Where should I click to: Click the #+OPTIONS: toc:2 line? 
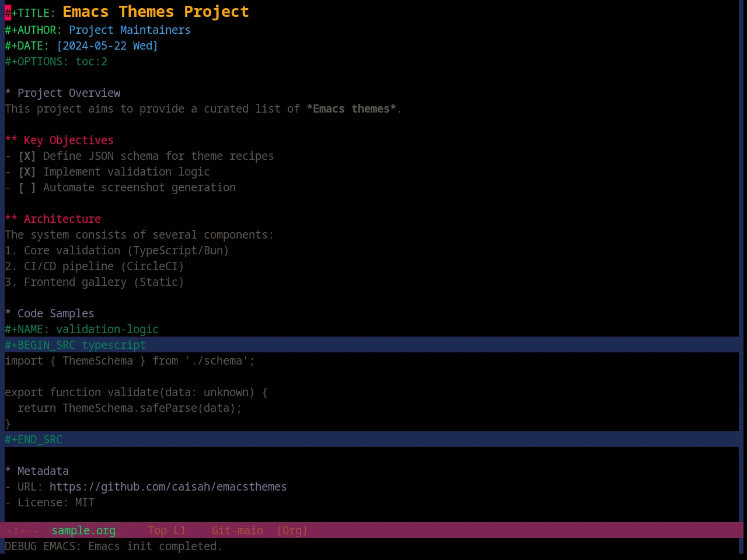[x=56, y=61]
